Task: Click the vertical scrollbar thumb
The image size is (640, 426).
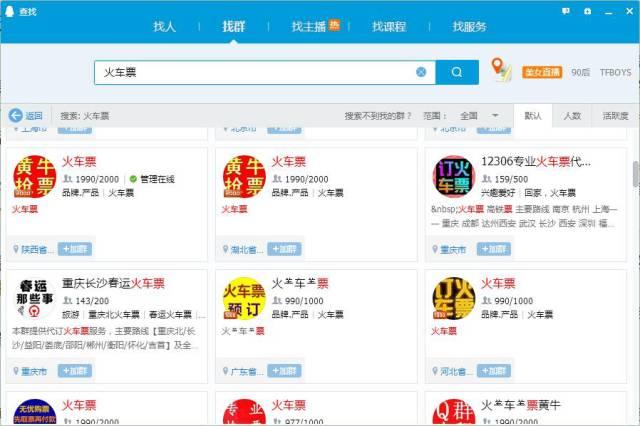Action: click(636, 173)
